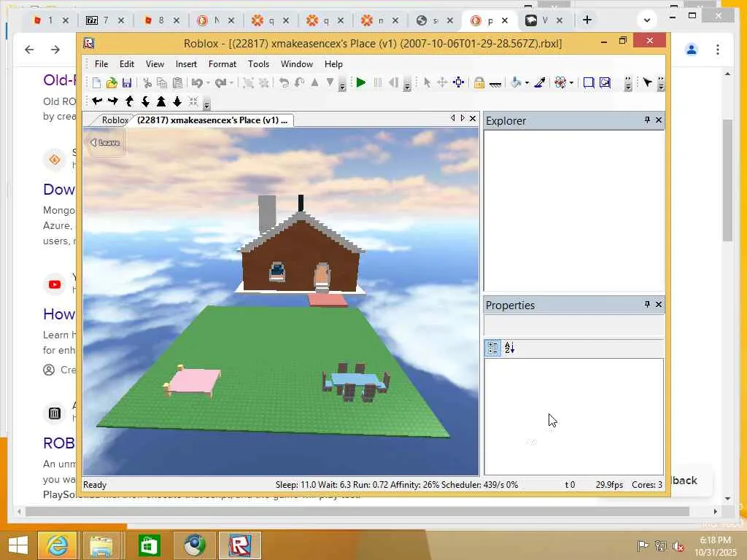
Task: Click the camera pan left arrow icon
Action: (97, 101)
